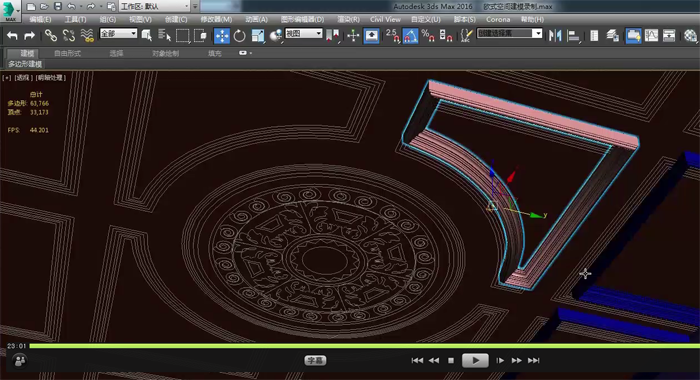The width and height of the screenshot is (700, 380).
Task: Expand the undo history arrow in title bar
Action: pyautogui.click(x=80, y=7)
